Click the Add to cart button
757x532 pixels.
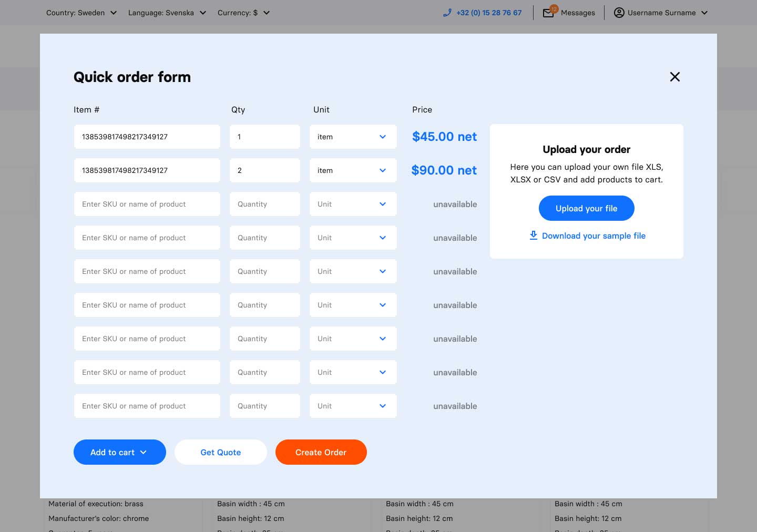pyautogui.click(x=120, y=452)
